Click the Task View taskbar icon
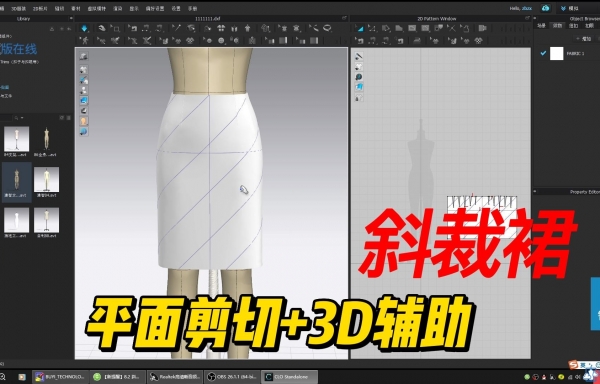This screenshot has height=384, width=600. pyautogui.click(x=22, y=377)
